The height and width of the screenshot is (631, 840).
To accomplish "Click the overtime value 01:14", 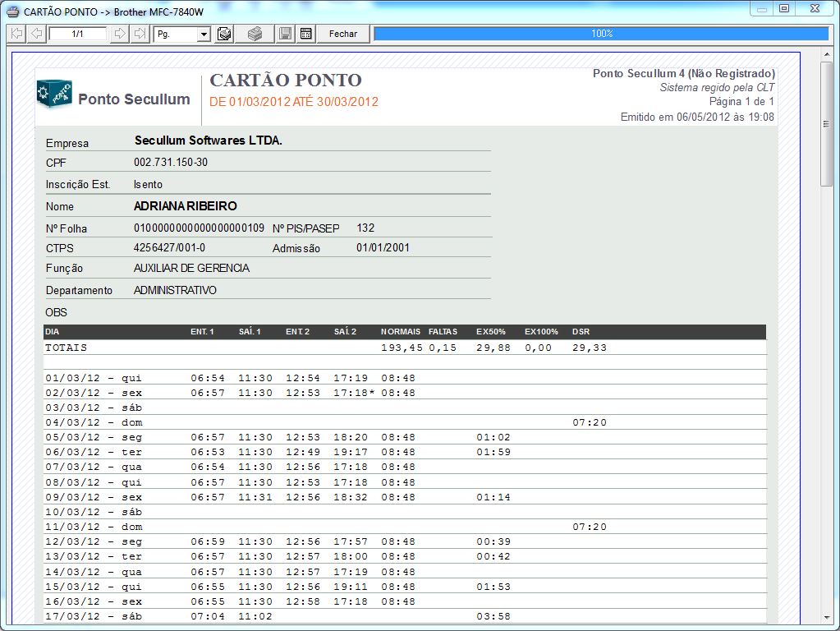I will point(493,498).
